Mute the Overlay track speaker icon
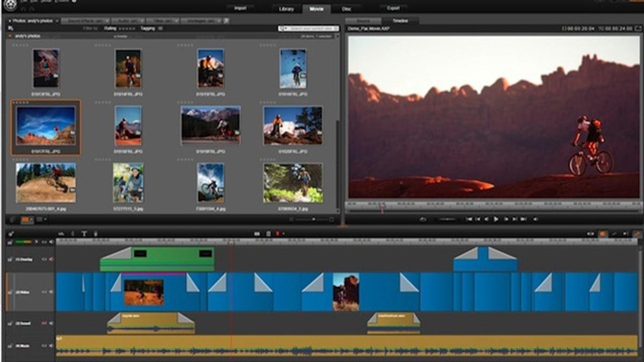This screenshot has height=362, width=644. point(52,260)
